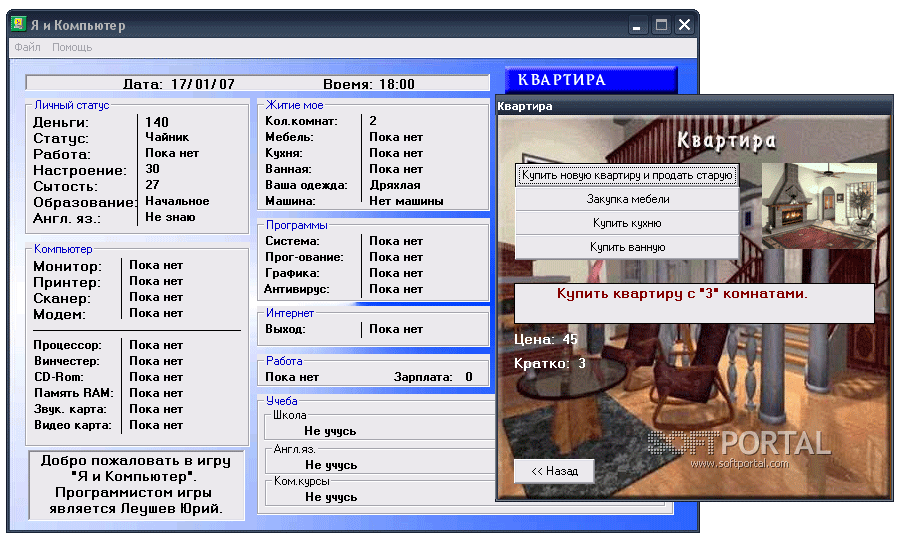Click the Кратко: 3 text

pyautogui.click(x=549, y=364)
